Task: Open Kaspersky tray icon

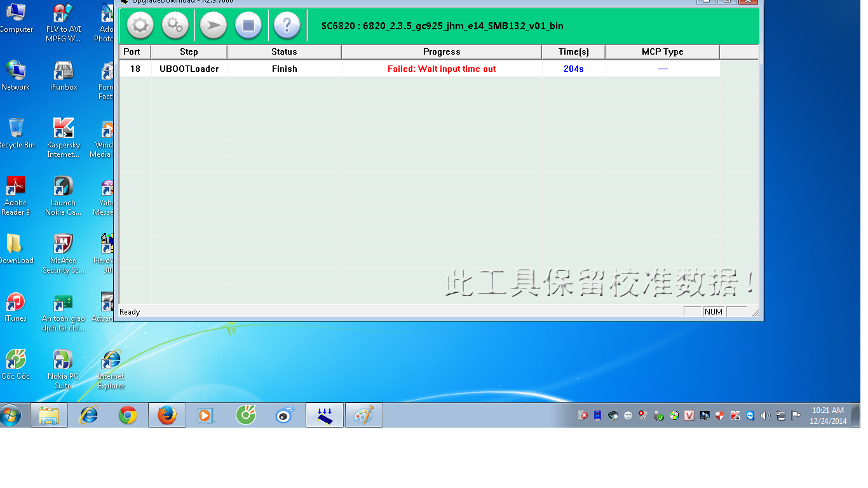Action: [x=735, y=416]
